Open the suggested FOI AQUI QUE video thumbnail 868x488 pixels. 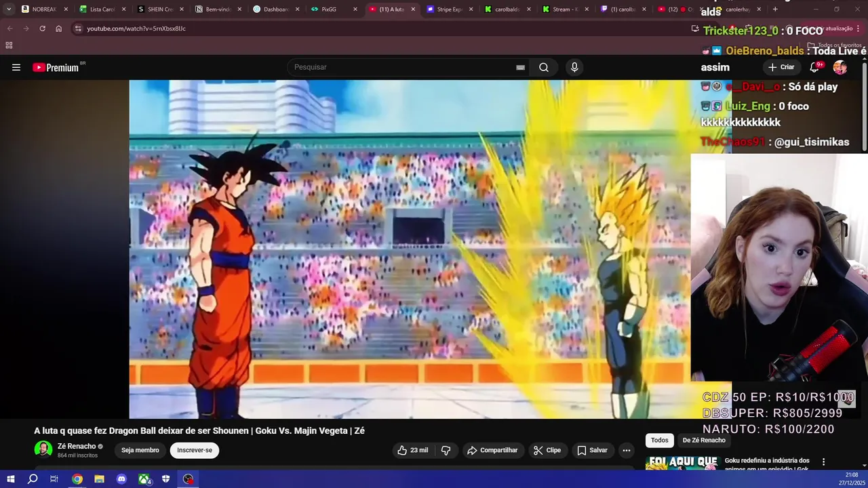click(x=682, y=462)
